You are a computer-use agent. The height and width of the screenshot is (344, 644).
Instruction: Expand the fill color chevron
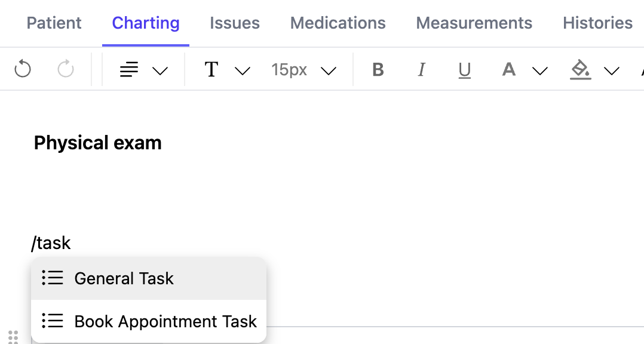click(x=611, y=71)
